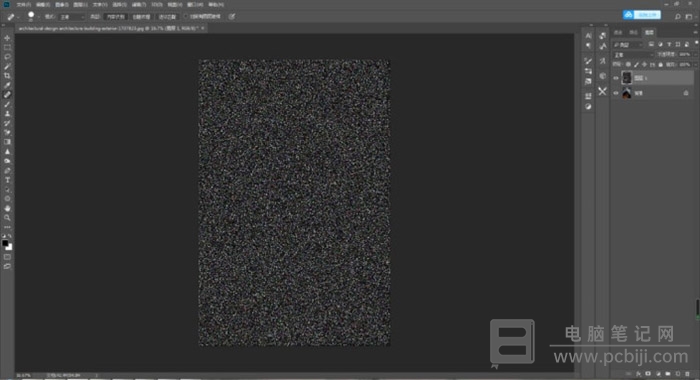Select the Horizontal Type tool
The height and width of the screenshot is (380, 700).
7,180
